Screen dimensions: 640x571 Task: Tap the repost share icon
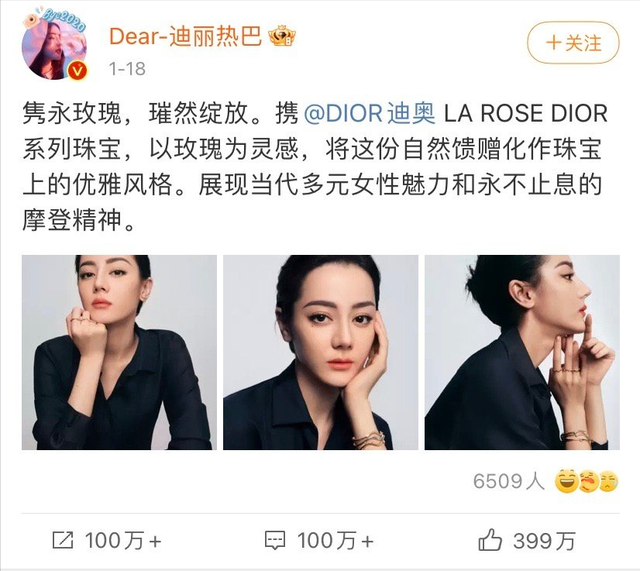[x=63, y=540]
